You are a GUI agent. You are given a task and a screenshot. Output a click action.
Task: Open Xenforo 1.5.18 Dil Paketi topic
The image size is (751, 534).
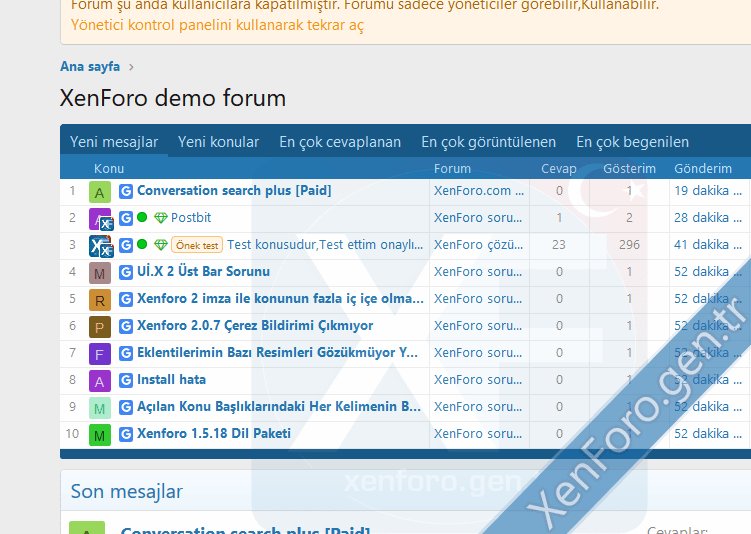click(x=214, y=433)
